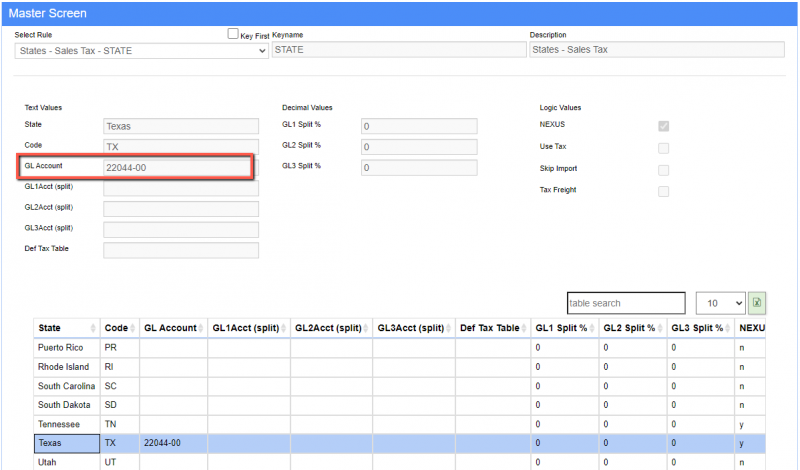This screenshot has height=470, width=800.
Task: Select the Utah row in table
Action: pyautogui.click(x=66, y=463)
